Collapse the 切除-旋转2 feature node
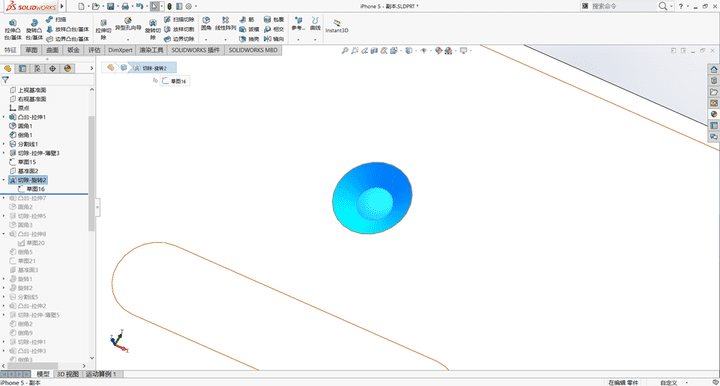The height and width of the screenshot is (386, 720). pyautogui.click(x=4, y=180)
